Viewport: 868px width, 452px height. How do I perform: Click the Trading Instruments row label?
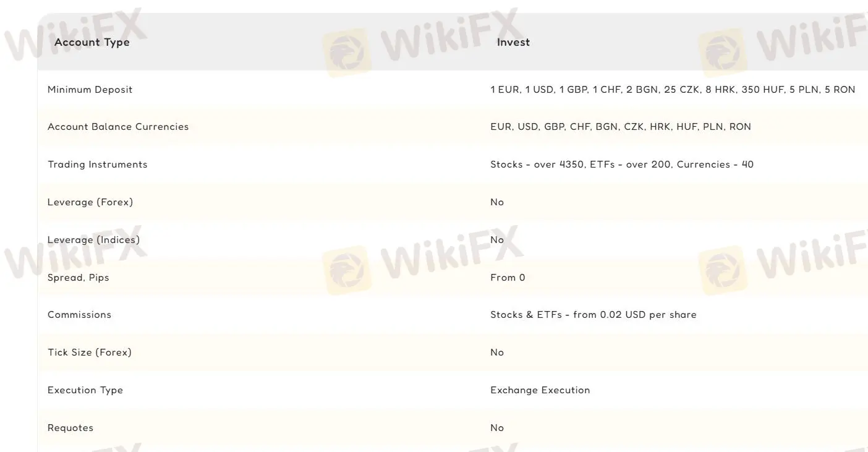coord(97,164)
